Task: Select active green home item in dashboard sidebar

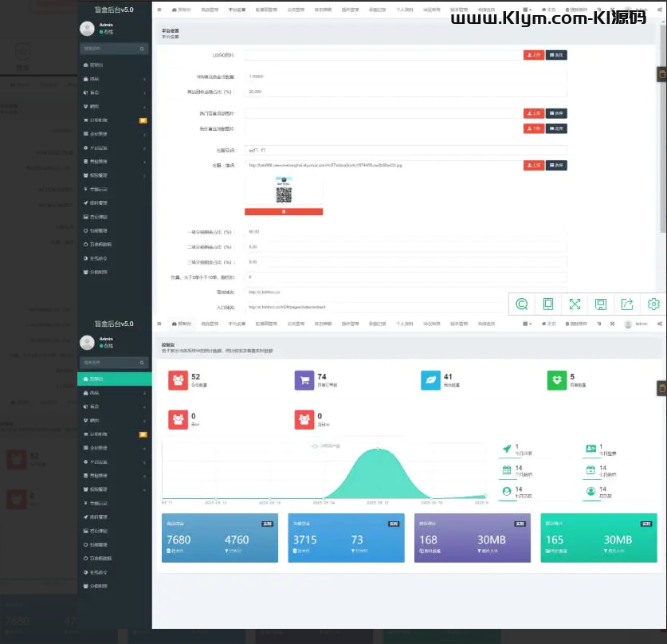Action: pos(115,379)
